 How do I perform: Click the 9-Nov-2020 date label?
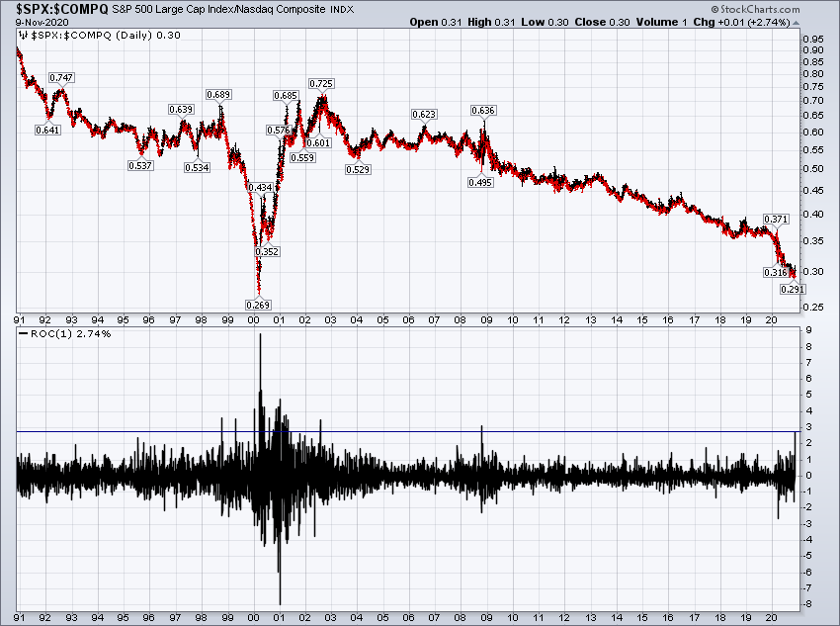click(42, 23)
